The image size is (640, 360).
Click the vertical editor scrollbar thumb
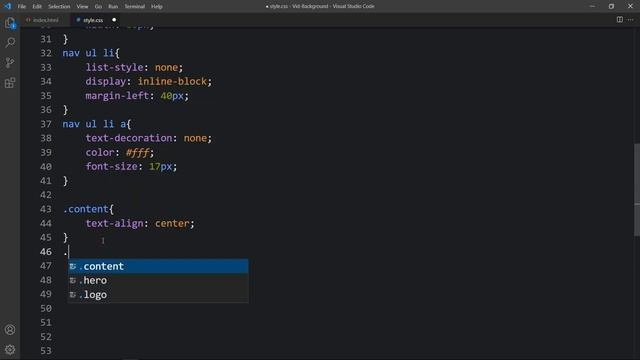click(637, 190)
